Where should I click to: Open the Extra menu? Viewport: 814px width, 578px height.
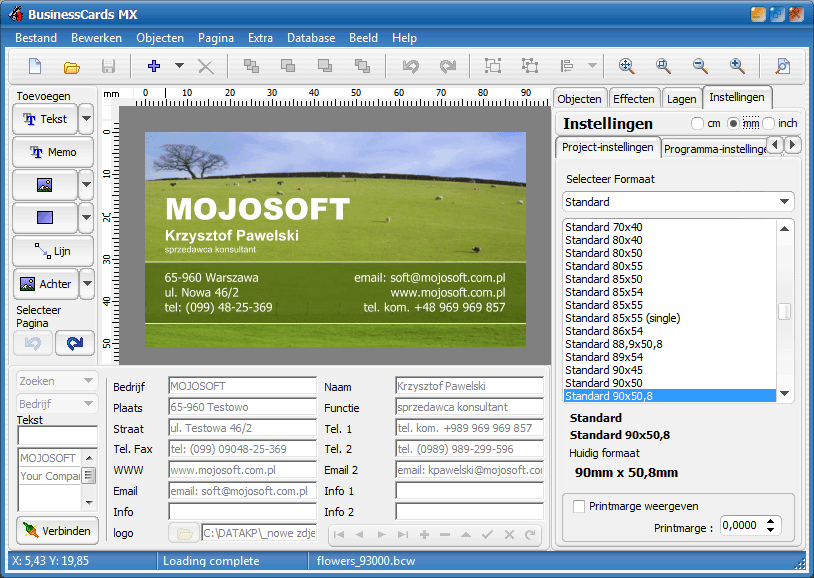pos(260,38)
